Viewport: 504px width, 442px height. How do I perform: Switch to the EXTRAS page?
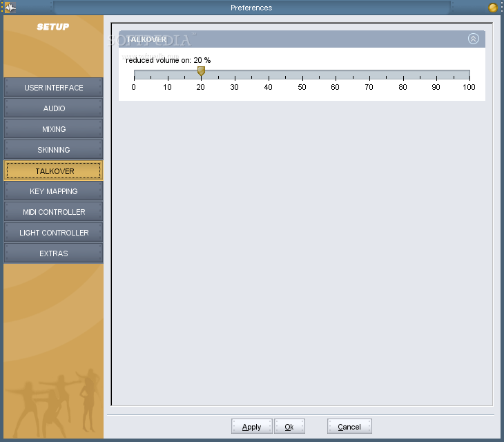point(53,253)
